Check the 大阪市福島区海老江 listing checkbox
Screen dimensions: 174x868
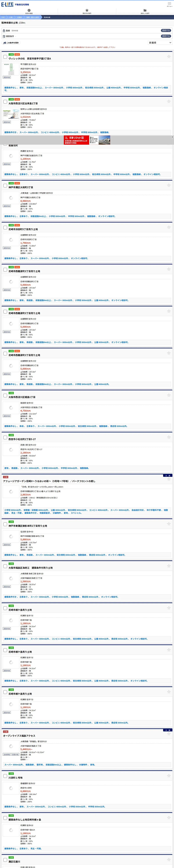[x=5, y=566]
